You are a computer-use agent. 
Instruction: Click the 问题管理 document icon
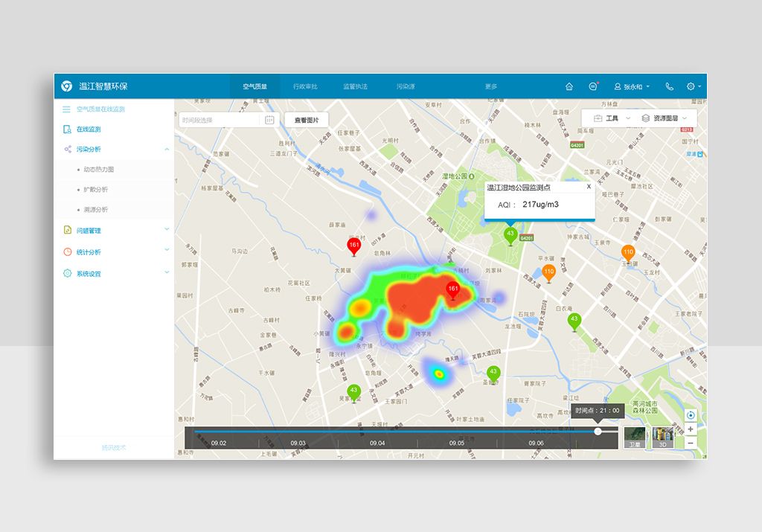click(x=68, y=230)
